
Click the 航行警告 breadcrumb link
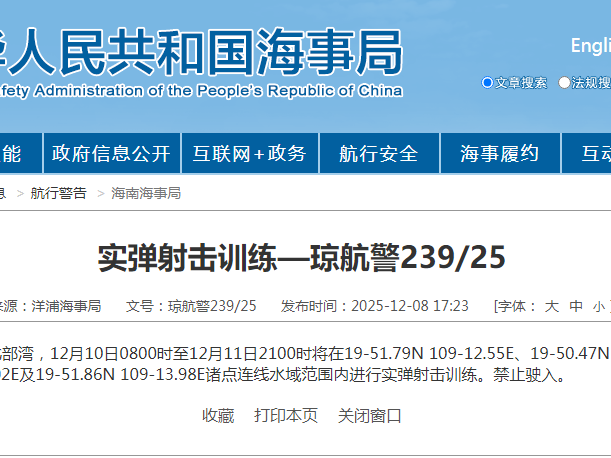[x=58, y=193]
